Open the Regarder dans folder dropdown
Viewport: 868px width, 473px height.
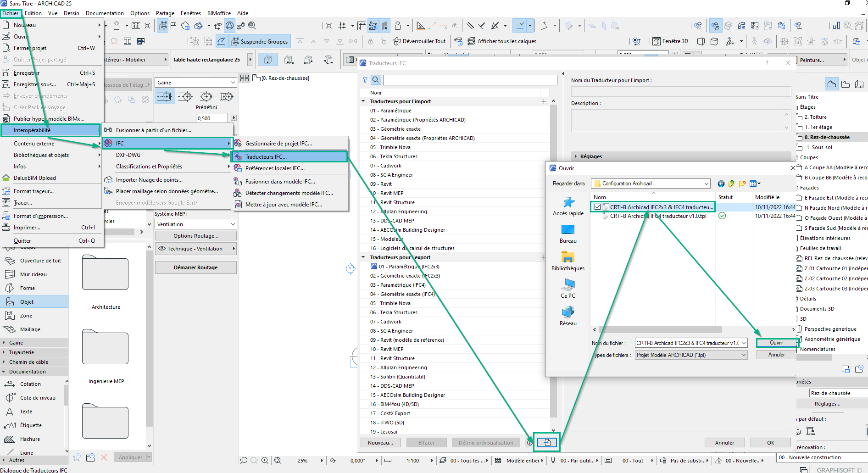[x=651, y=184]
